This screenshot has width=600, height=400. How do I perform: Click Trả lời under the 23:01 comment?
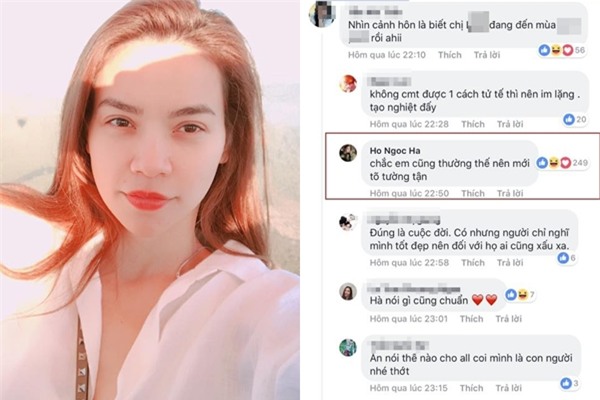509,318
